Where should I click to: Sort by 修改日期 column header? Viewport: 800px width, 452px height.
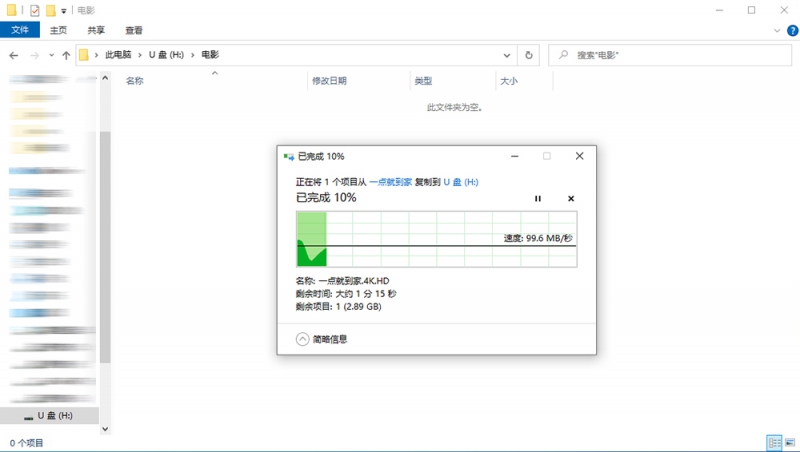(330, 81)
